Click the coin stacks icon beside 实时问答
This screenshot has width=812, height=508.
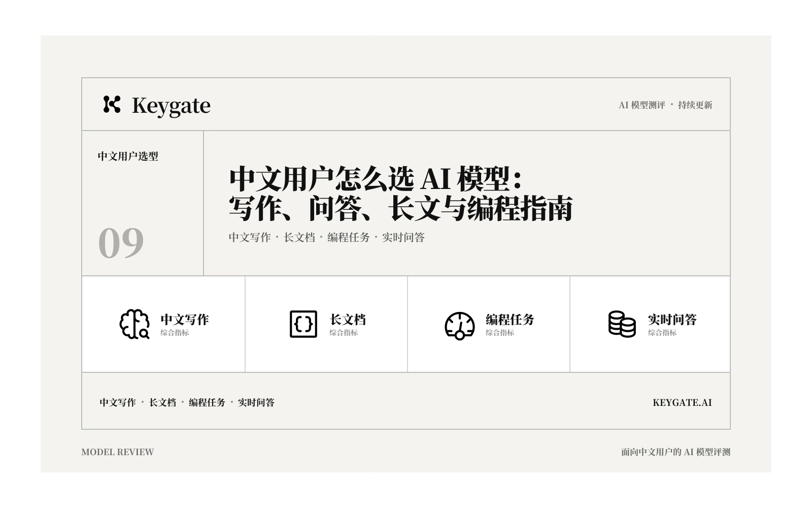(x=622, y=324)
